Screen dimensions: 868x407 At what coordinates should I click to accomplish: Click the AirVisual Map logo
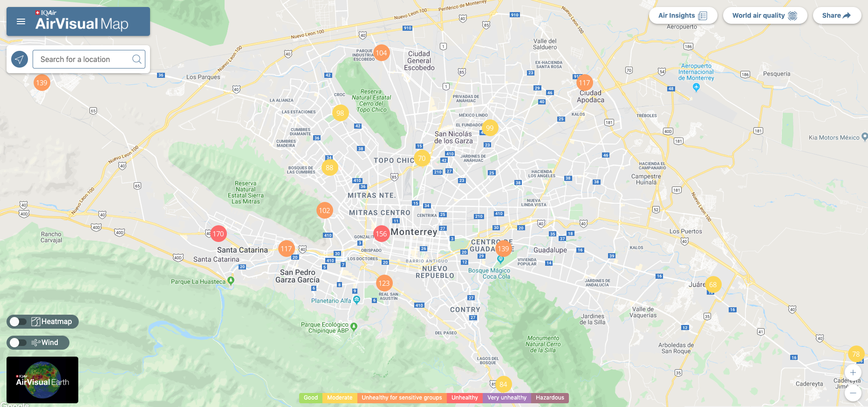click(x=82, y=21)
